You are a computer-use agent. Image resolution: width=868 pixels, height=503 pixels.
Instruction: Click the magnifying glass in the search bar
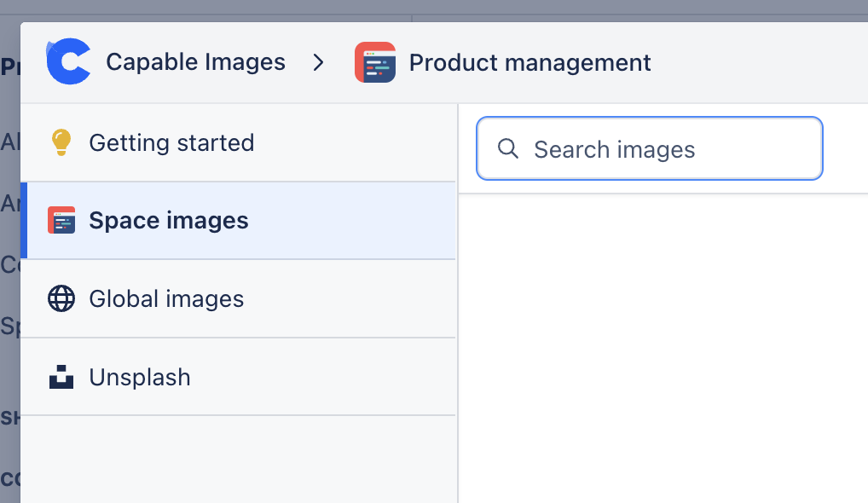[508, 148]
